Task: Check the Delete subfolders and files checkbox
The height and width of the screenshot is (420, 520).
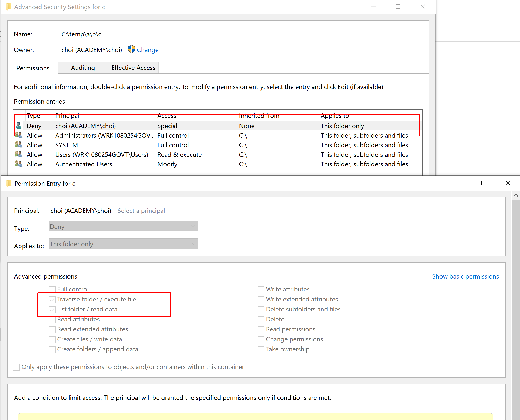Action: [261, 310]
